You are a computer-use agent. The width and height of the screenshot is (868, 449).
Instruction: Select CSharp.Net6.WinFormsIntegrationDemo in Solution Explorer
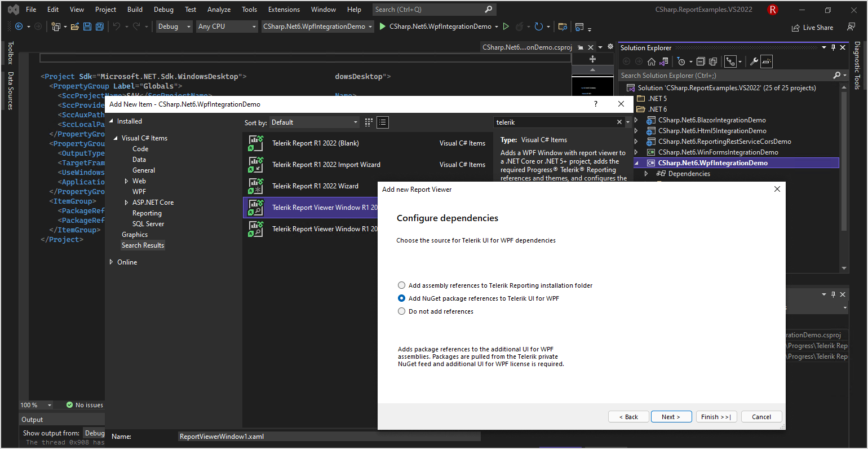pos(718,152)
